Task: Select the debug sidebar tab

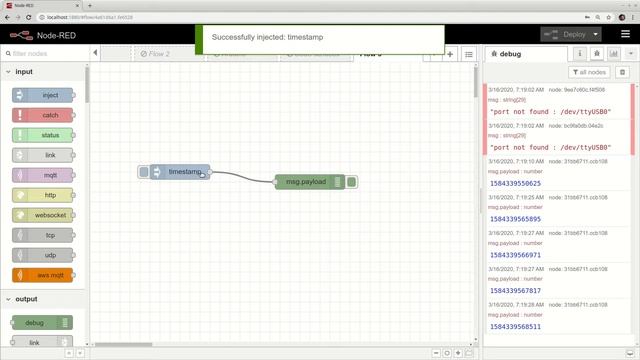Action: pyautogui.click(x=526, y=54)
